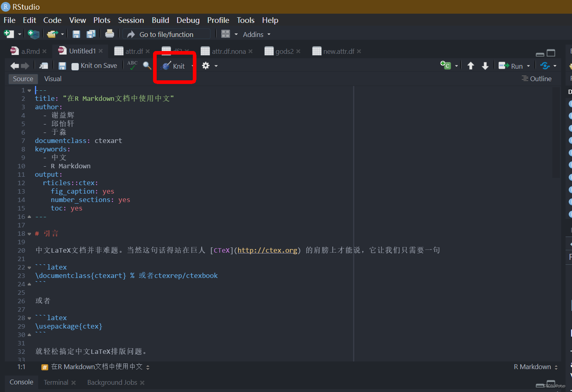Show the document Outline

(537, 79)
